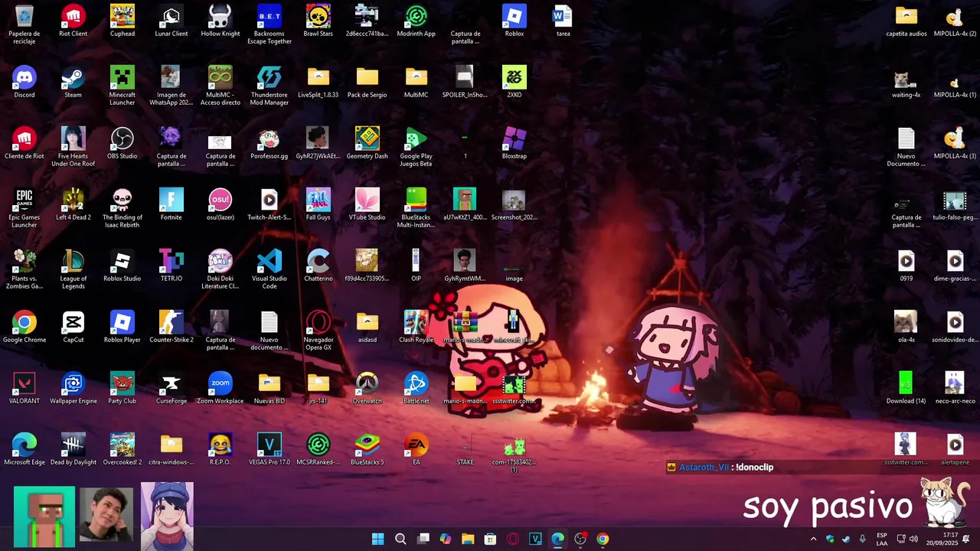
Task: Open Task View in the taskbar
Action: [x=423, y=539]
